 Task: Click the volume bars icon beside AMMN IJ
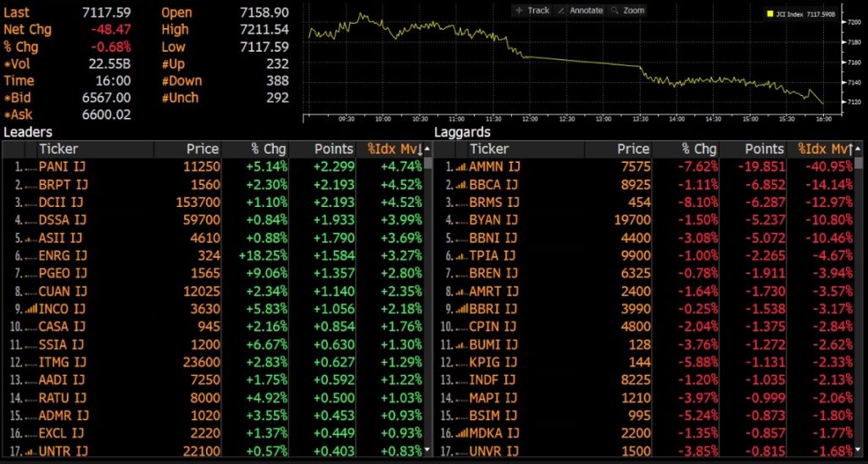pos(460,166)
